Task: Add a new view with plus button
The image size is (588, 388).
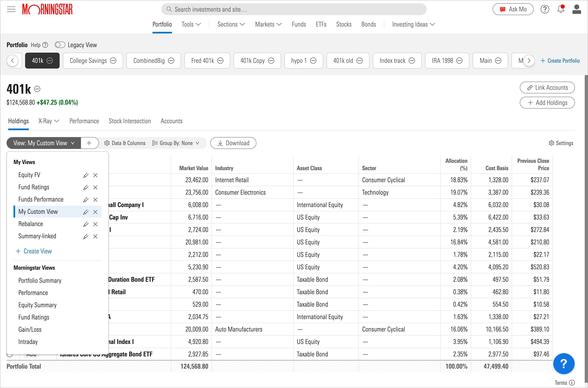Action: tap(89, 143)
